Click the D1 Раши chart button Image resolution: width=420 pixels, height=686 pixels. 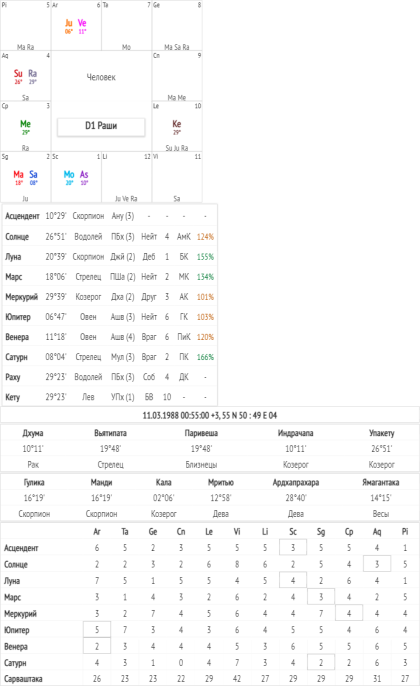101,127
